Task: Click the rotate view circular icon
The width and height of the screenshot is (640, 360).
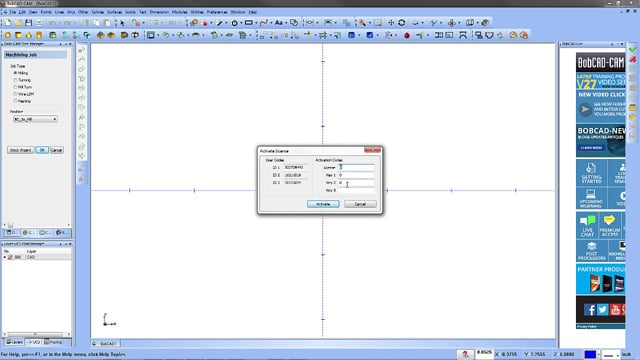Action: pyautogui.click(x=402, y=23)
